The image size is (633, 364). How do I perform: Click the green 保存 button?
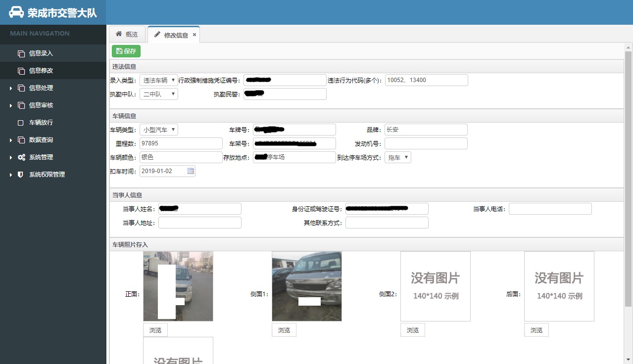point(126,51)
